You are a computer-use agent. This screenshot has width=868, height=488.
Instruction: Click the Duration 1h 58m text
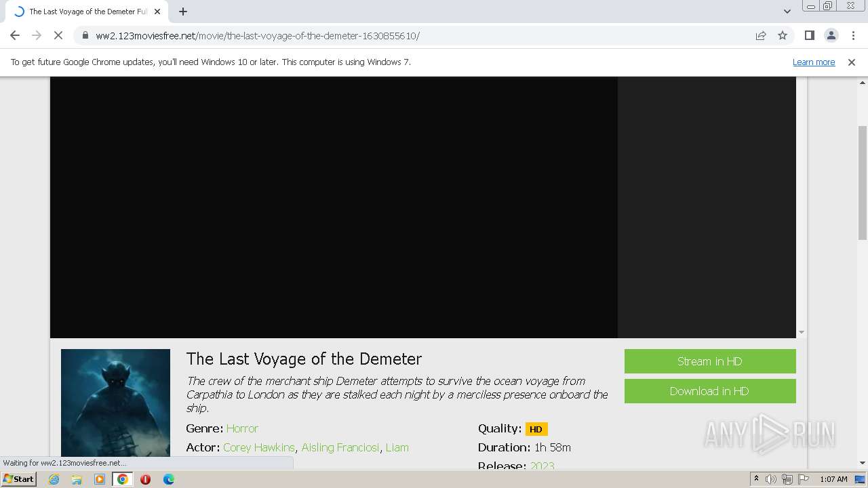point(524,447)
